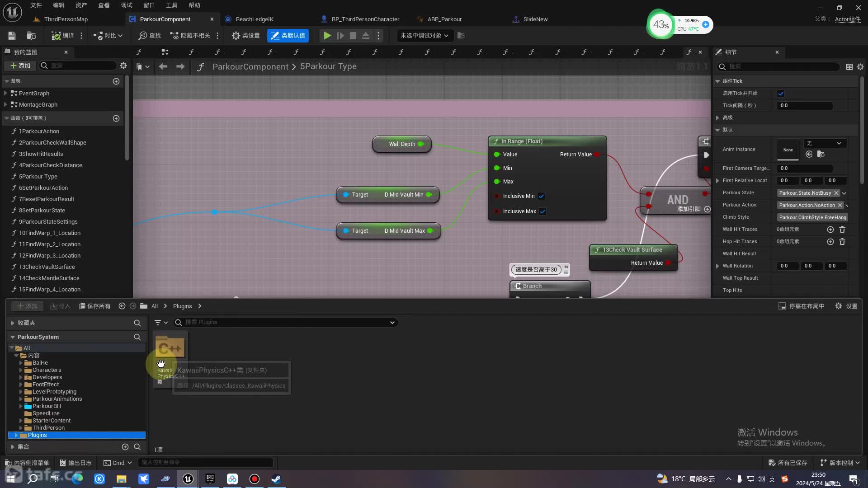Switch to the ABP_Parkour tab
This screenshot has width=868, height=488.
click(x=444, y=19)
